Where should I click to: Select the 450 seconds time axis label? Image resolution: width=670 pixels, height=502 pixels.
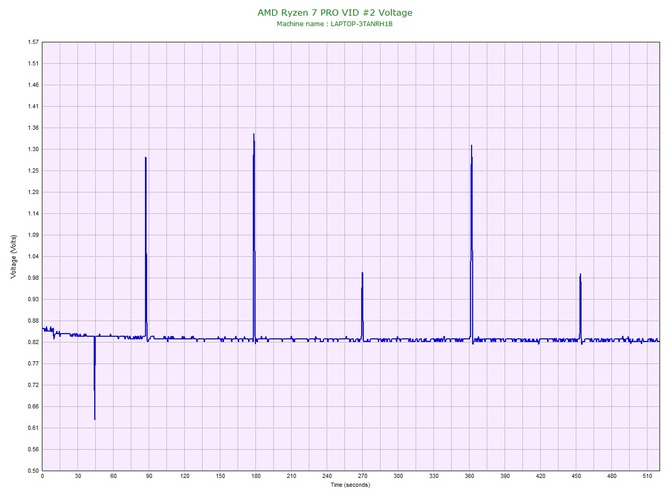(576, 476)
